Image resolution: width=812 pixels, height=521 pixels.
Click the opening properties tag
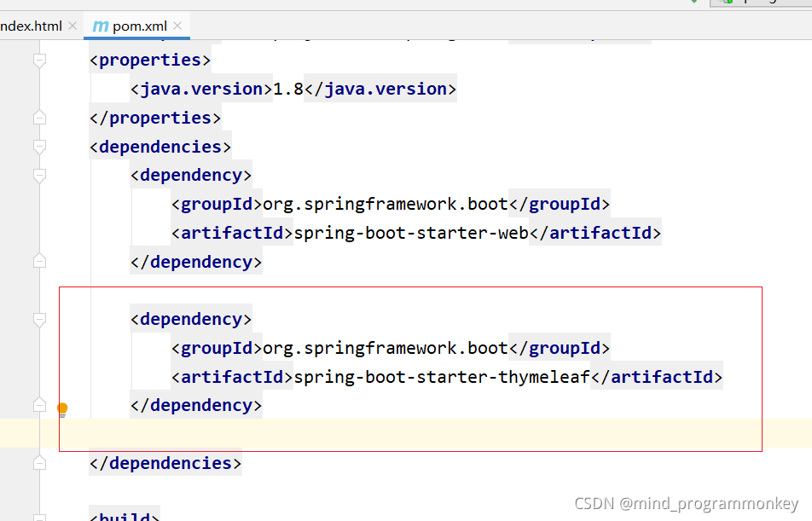(x=150, y=60)
